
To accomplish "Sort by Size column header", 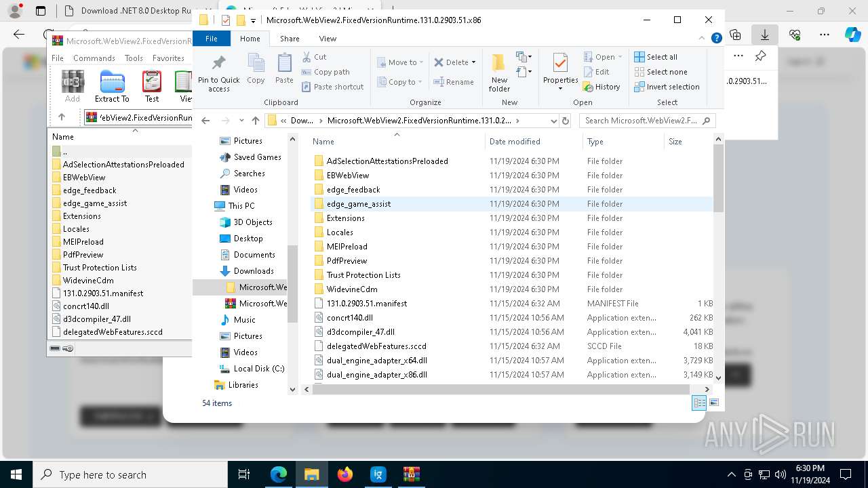I will coord(688,142).
